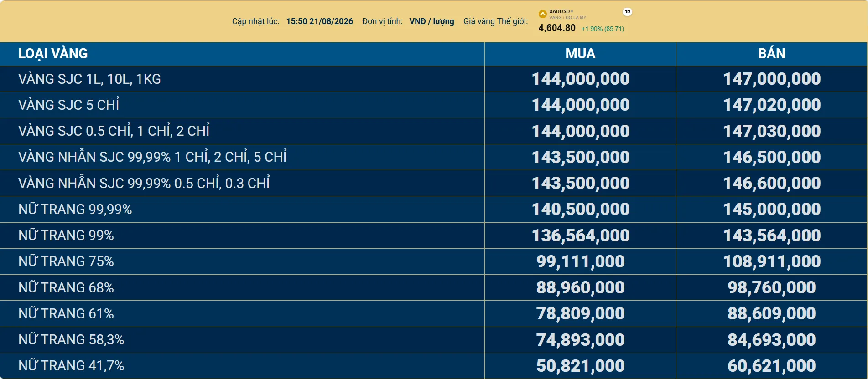The height and width of the screenshot is (379, 868).
Task: Click buy price 78,809,000
Action: pyautogui.click(x=580, y=313)
